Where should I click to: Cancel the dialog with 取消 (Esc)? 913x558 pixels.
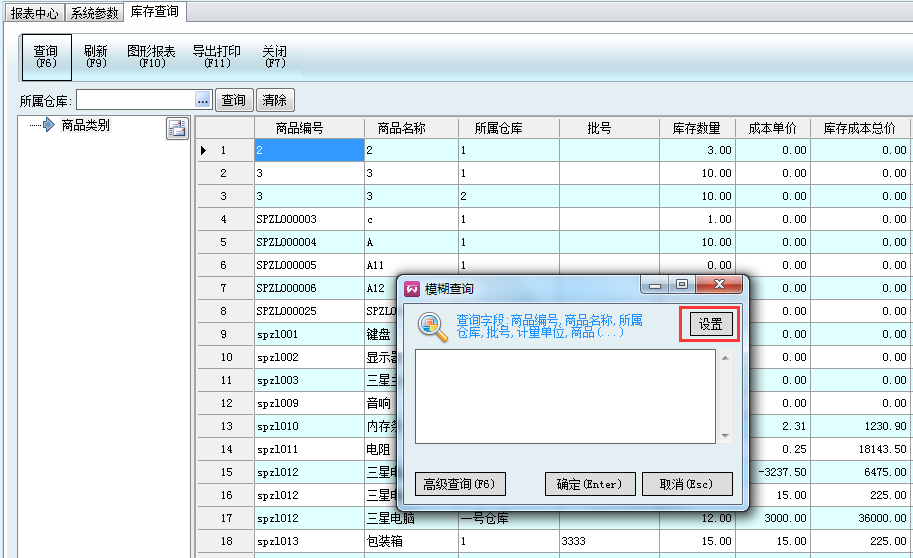point(687,484)
